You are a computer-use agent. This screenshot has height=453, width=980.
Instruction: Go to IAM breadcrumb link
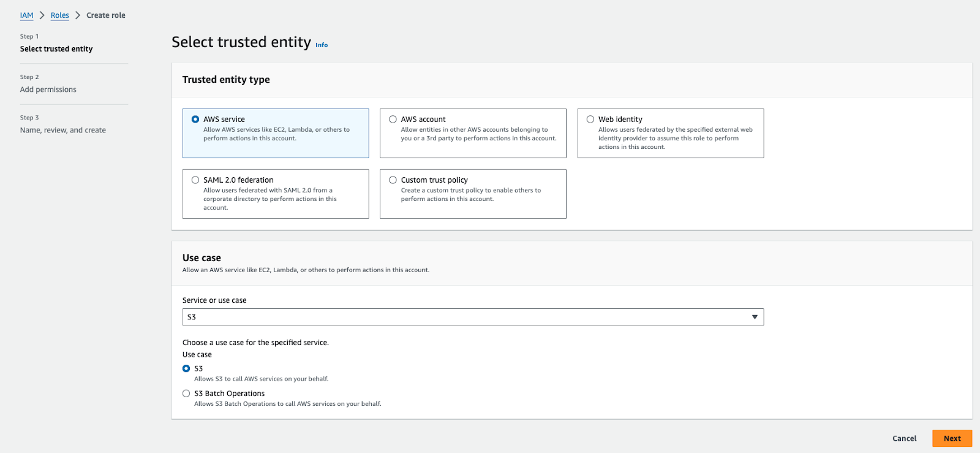[x=26, y=15]
